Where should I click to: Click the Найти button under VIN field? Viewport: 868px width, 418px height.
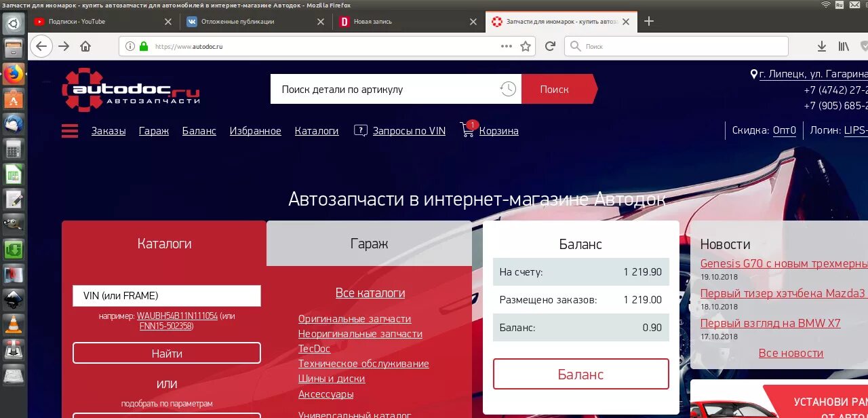point(167,354)
